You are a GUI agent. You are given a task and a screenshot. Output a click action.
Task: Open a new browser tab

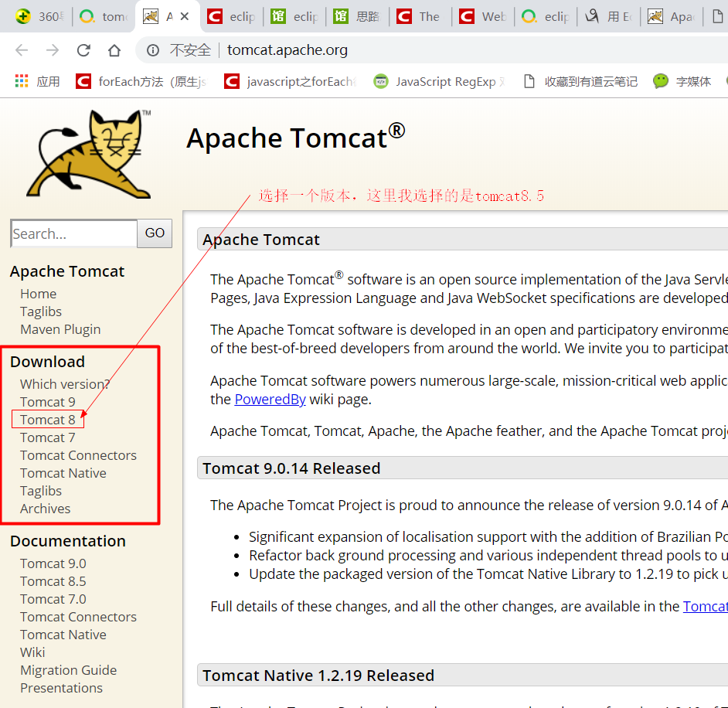coord(723,15)
